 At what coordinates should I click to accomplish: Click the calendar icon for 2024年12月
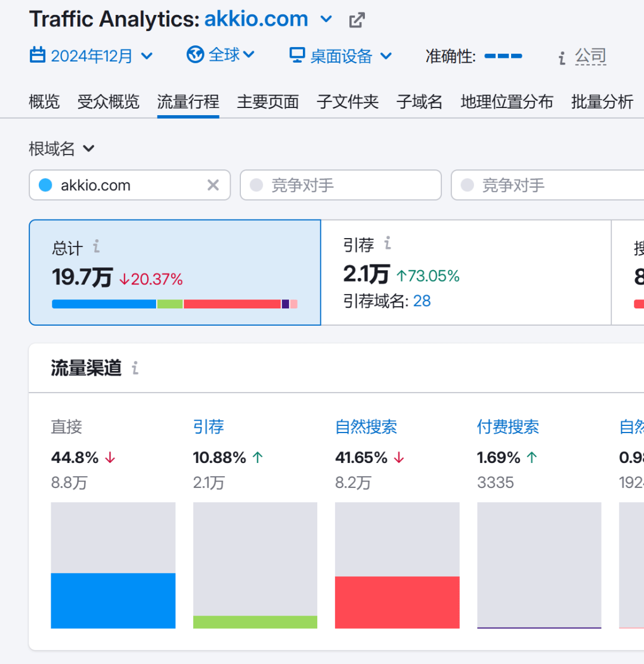(38, 55)
